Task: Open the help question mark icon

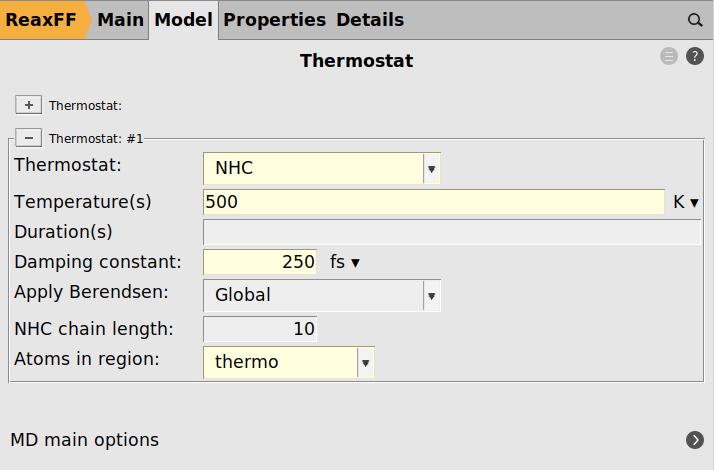Action: (695, 56)
